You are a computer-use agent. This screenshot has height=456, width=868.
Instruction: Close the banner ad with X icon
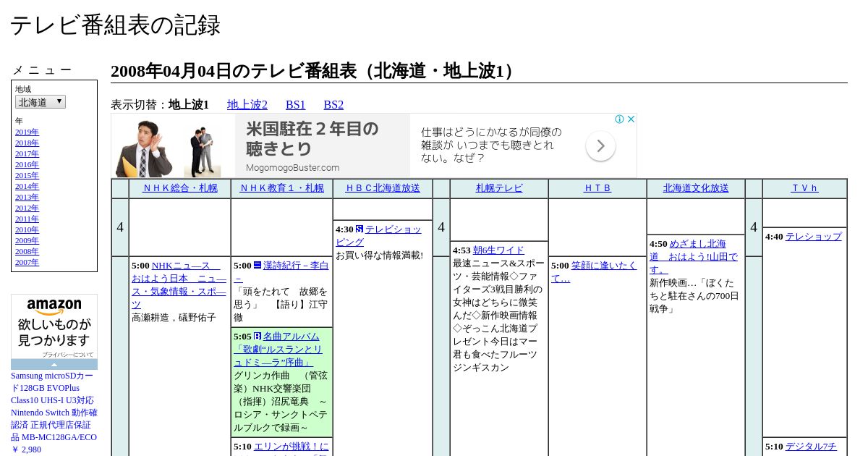coord(631,119)
